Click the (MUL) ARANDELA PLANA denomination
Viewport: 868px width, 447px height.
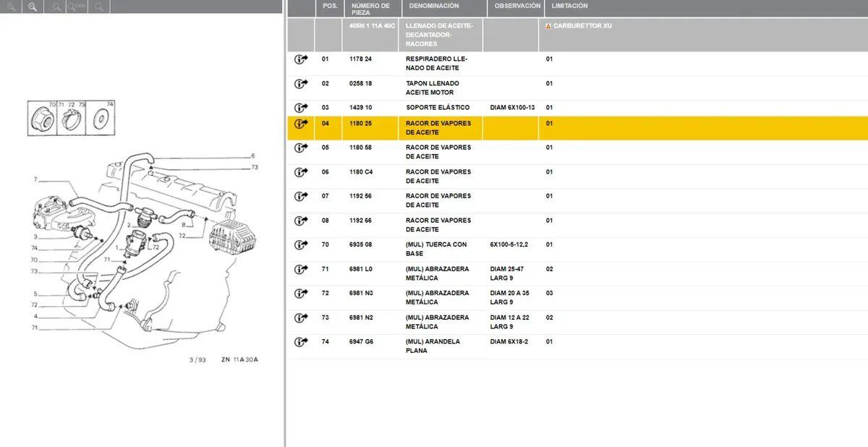tap(433, 346)
